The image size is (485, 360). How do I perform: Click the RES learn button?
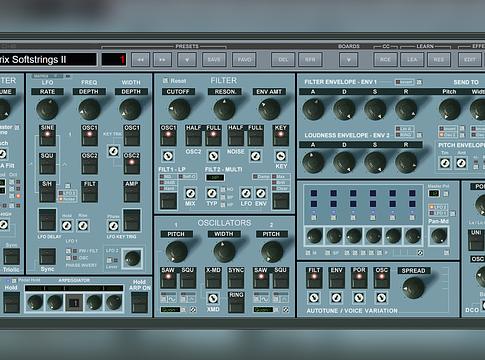coord(439,60)
